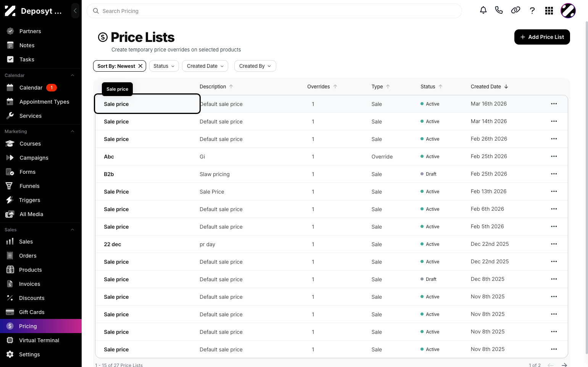
Task: Open the Status filter dropdown
Action: [164, 66]
